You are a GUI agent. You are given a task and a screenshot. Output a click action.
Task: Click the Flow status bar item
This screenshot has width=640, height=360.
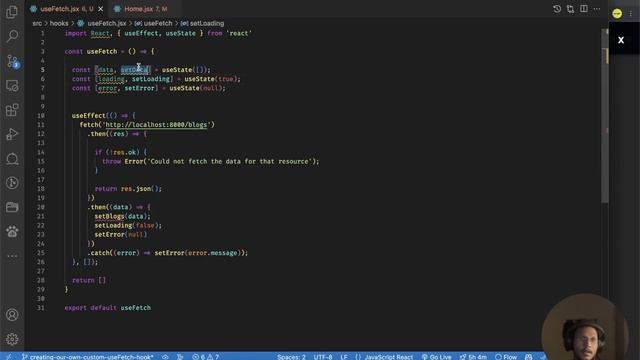click(x=506, y=357)
